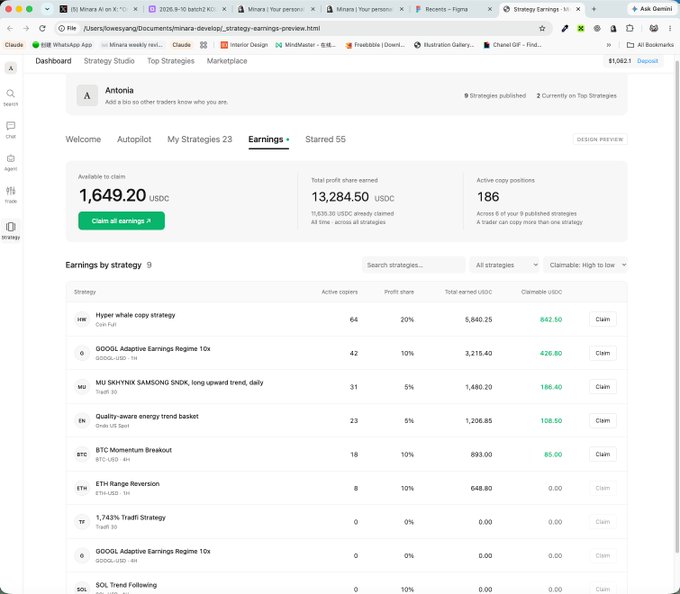Click the 1,743% Tradfi Strategy name

pyautogui.click(x=131, y=518)
